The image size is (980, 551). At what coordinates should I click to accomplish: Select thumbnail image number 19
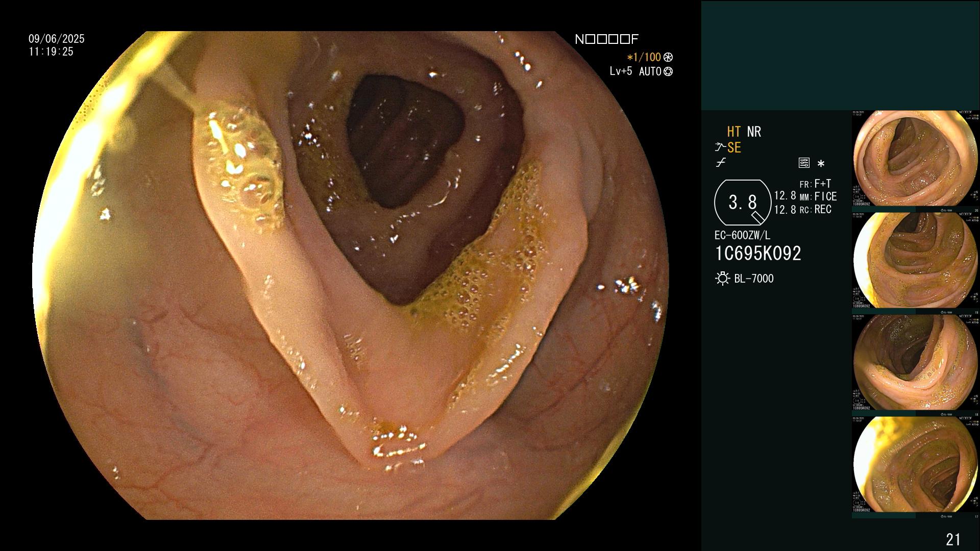click(915, 260)
